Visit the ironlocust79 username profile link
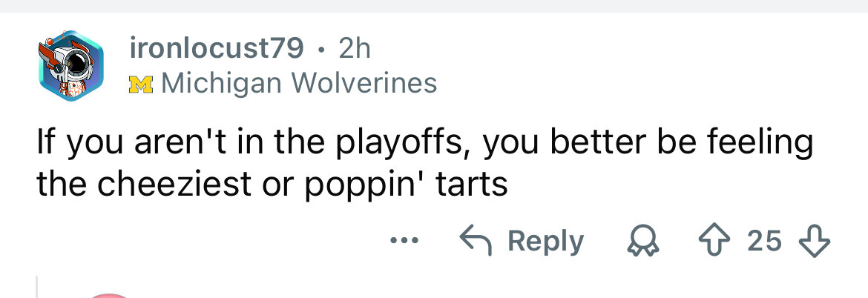 pyautogui.click(x=217, y=49)
